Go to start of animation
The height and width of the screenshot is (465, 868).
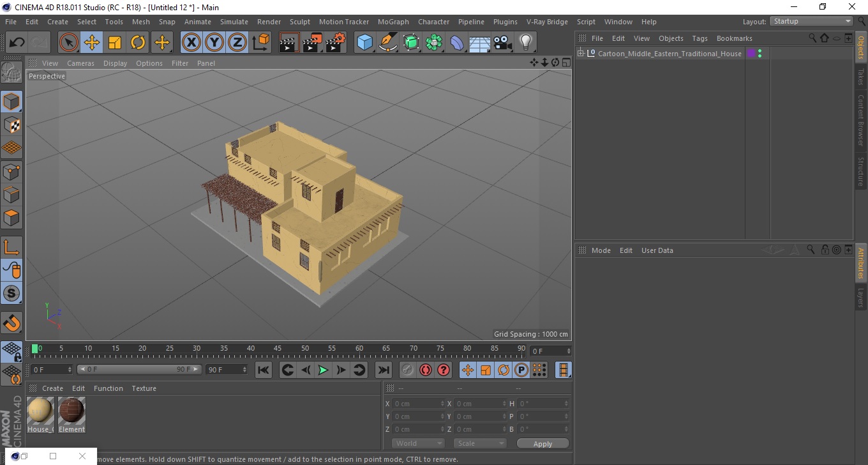pos(264,370)
